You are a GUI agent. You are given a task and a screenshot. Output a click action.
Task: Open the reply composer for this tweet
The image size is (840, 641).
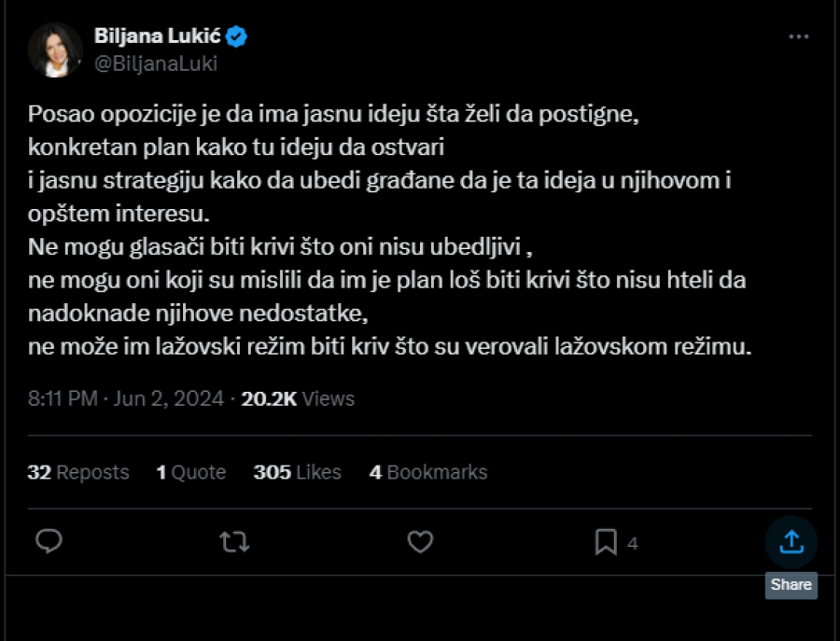[x=48, y=541]
